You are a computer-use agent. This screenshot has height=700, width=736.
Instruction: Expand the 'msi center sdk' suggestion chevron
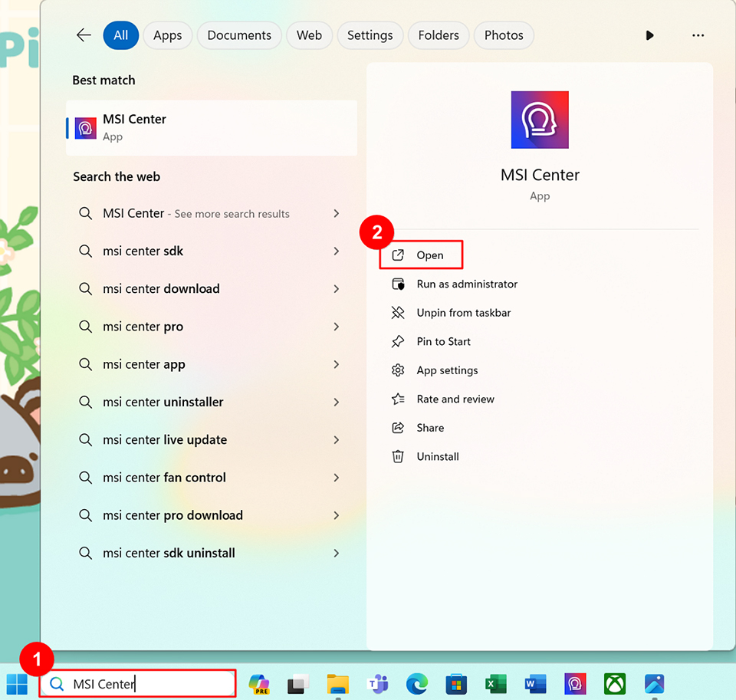tap(336, 251)
